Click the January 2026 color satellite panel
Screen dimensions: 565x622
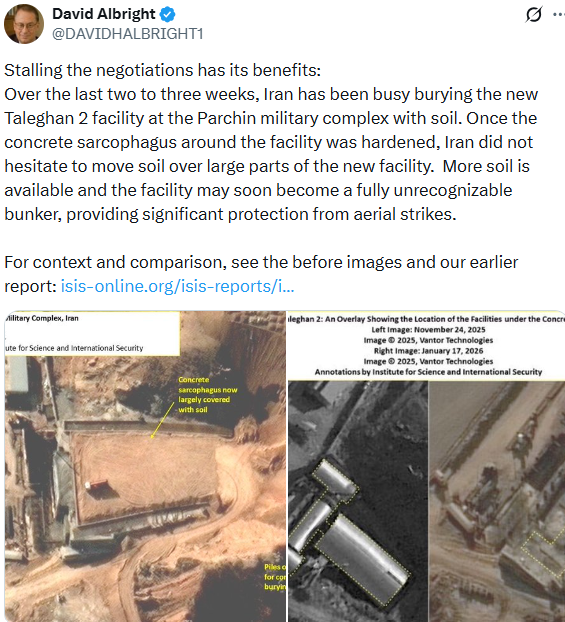click(497, 501)
